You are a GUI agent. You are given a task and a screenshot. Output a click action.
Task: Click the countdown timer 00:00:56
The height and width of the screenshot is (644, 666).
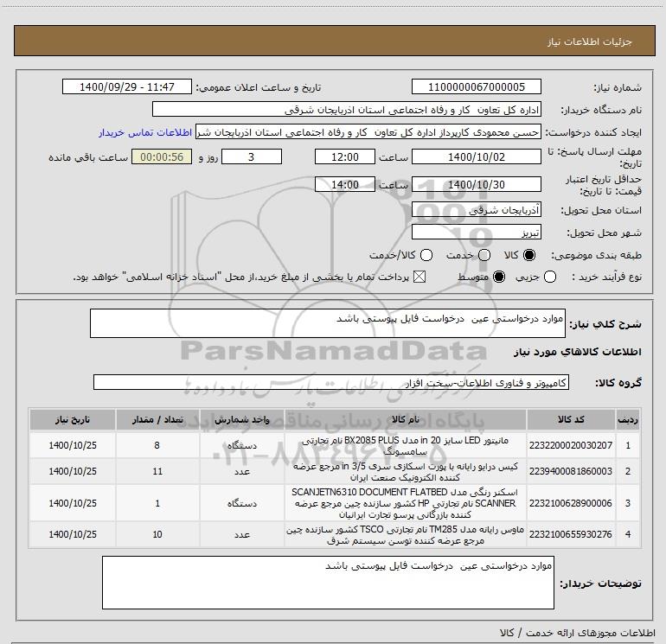(x=162, y=157)
